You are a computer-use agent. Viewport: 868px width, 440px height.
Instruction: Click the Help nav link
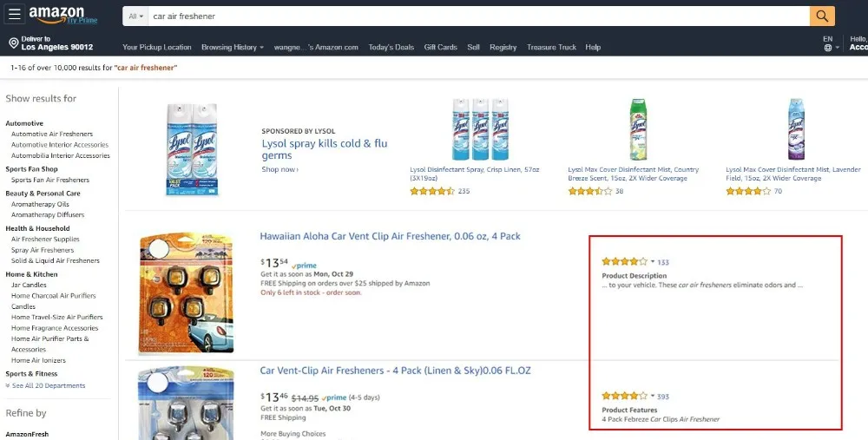tap(593, 48)
